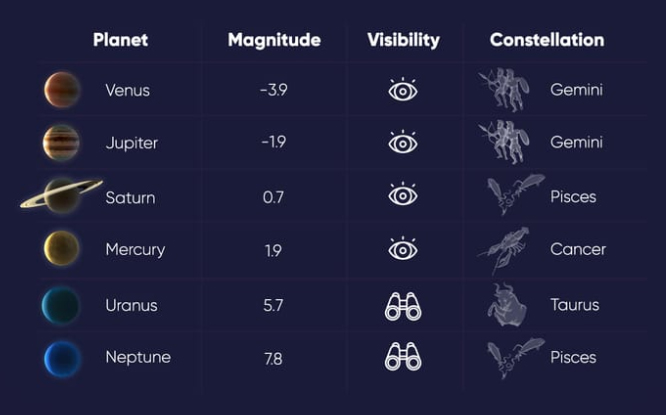
Task: Click the Pisces label in Saturn row
Action: (x=573, y=197)
